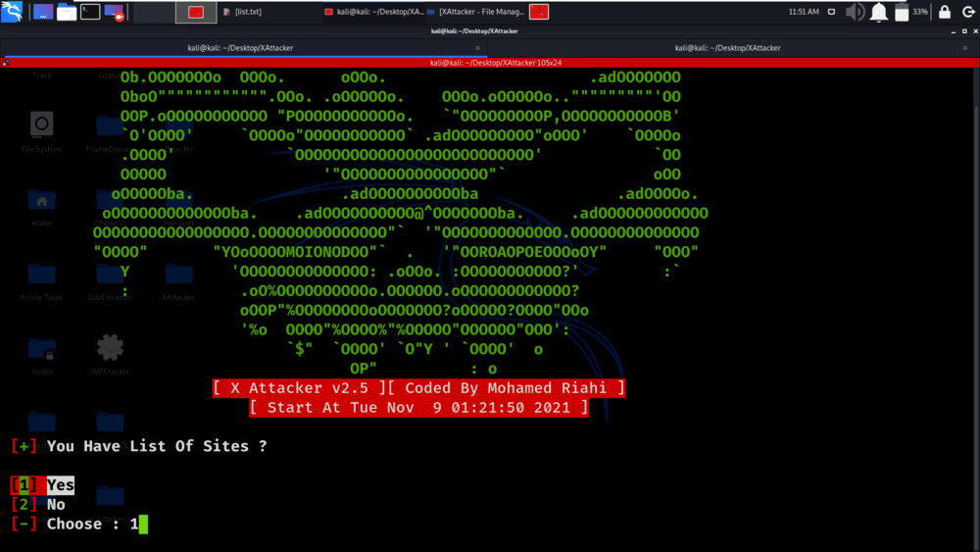Close the second terminal tab
980x552 pixels.
pos(965,48)
